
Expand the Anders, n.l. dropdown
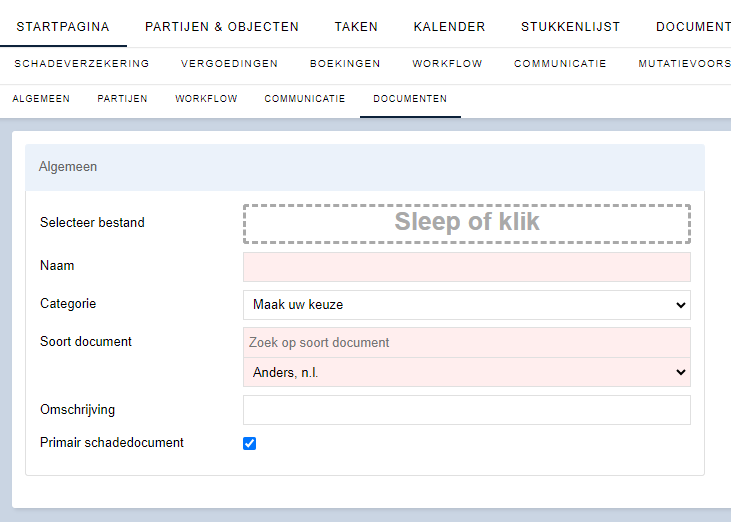[x=467, y=372]
